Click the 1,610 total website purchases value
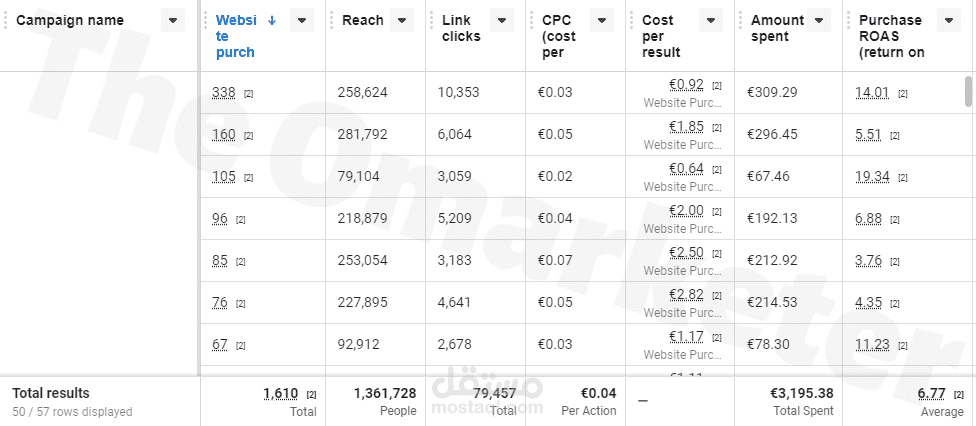 [281, 394]
